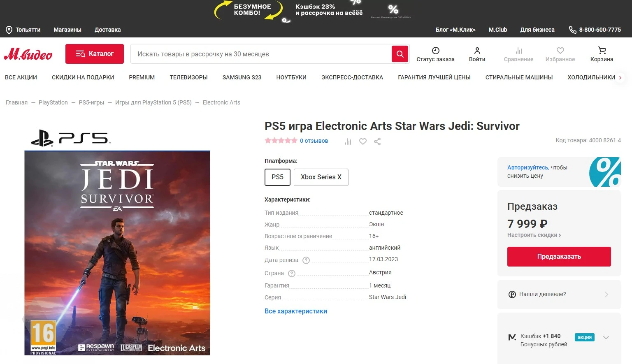Click the акция badge
Viewport: 632px width, 364px height.
(585, 337)
